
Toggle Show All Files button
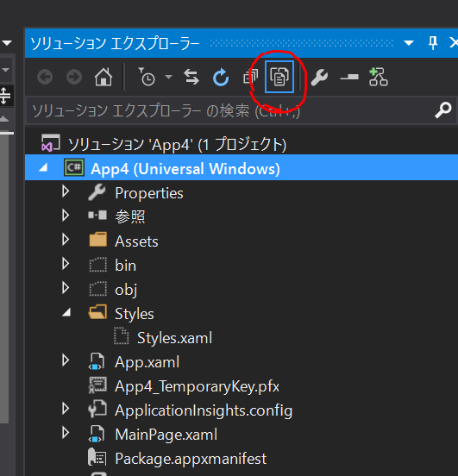click(x=279, y=77)
